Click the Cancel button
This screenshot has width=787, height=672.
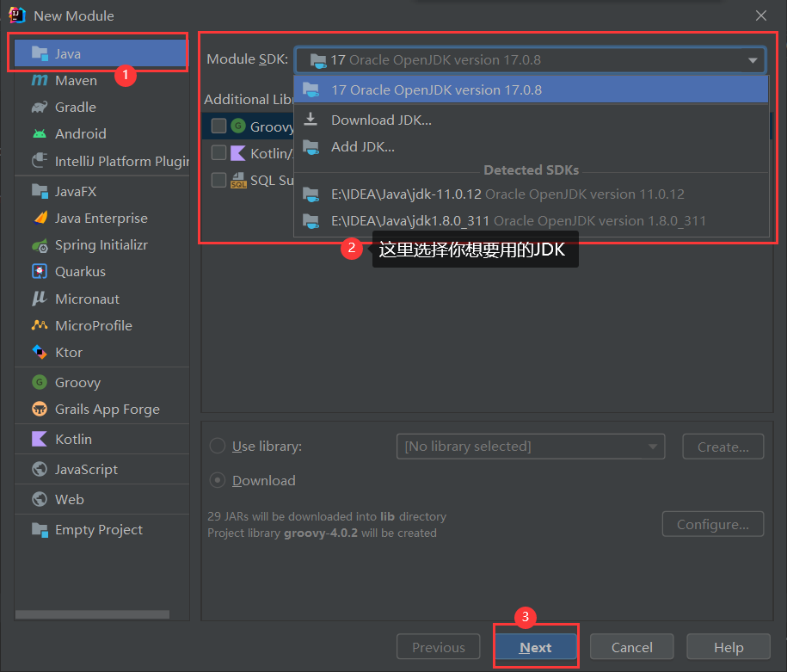(631, 647)
